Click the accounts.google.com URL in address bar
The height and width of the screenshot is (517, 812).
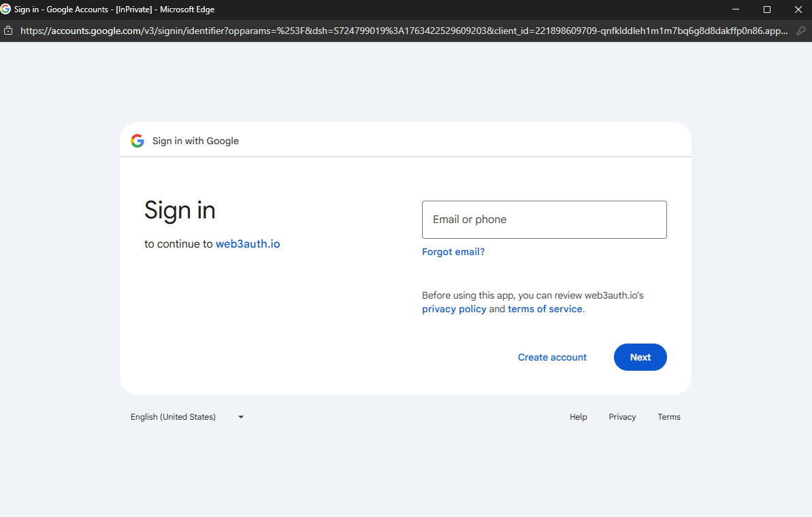click(x=404, y=31)
